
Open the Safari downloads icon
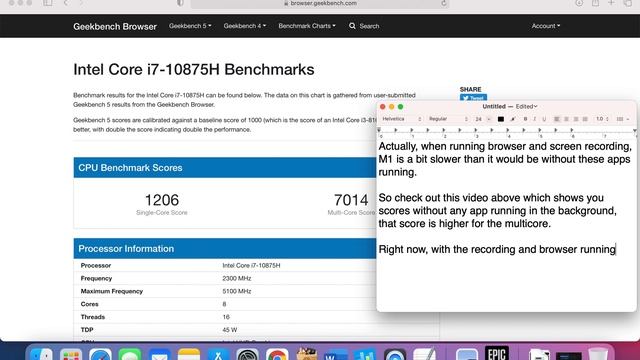(579, 3)
